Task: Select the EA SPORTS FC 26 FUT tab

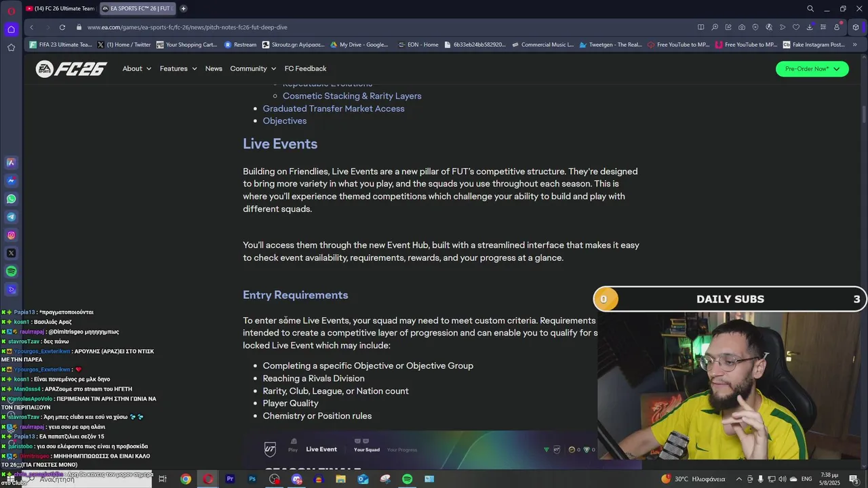Action: (138, 9)
